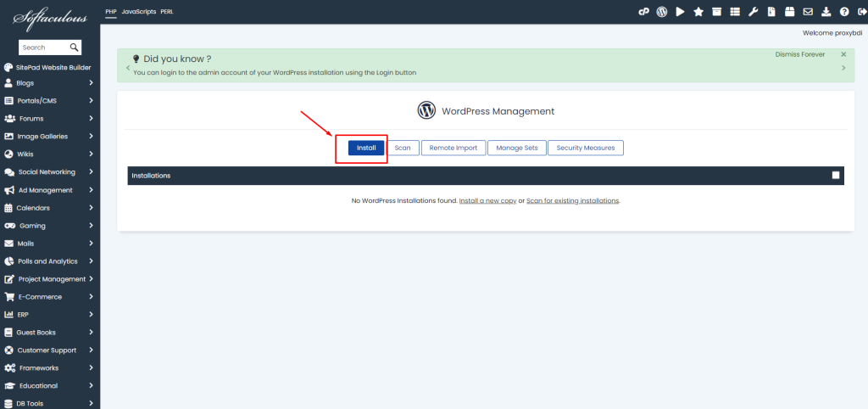Image resolution: width=868 pixels, height=409 pixels.
Task: Click the Mails envelope sidebar icon
Action: coord(8,244)
